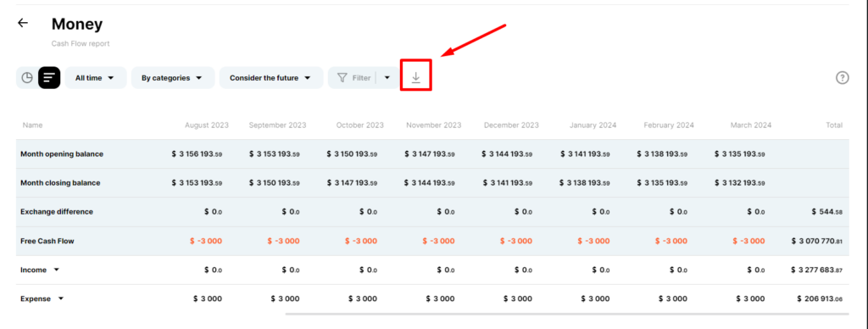Select the table list view icon
The image size is (868, 329).
click(49, 78)
